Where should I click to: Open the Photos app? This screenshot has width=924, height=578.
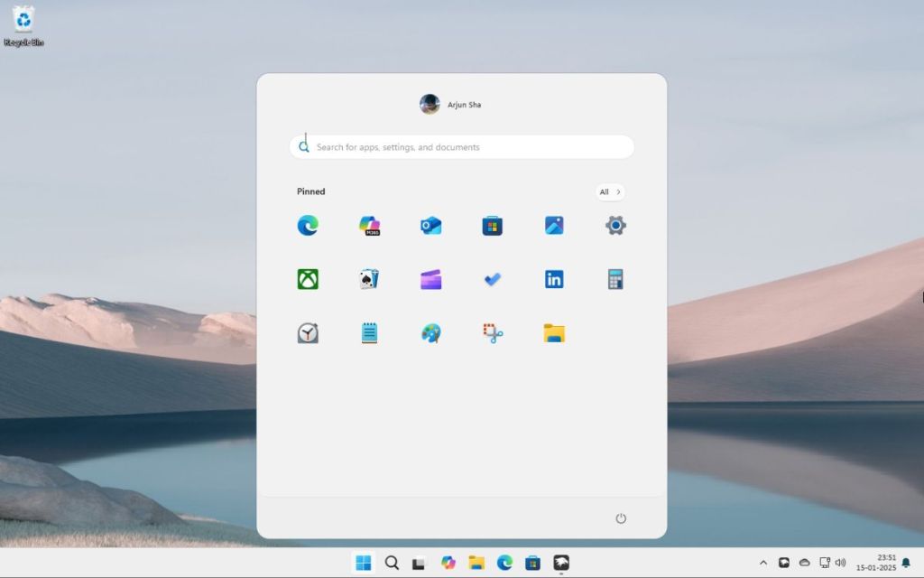point(553,226)
